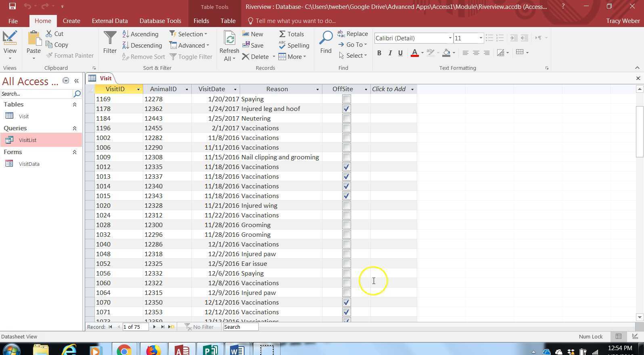Viewport: 644px width, 355px height.
Task: Switch to the Fields tab
Action: pyautogui.click(x=201, y=21)
